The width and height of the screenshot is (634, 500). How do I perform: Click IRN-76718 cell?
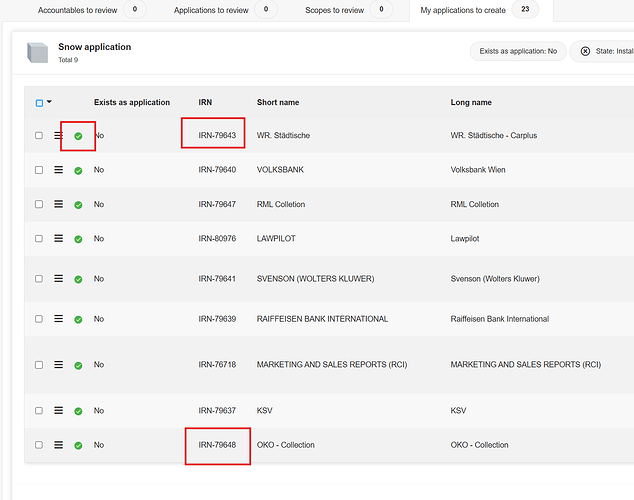[x=217, y=365]
